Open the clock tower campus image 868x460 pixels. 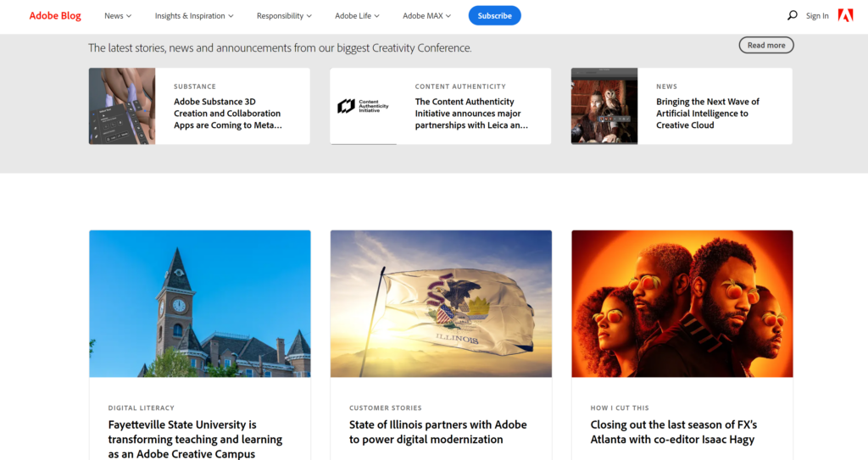(x=200, y=304)
